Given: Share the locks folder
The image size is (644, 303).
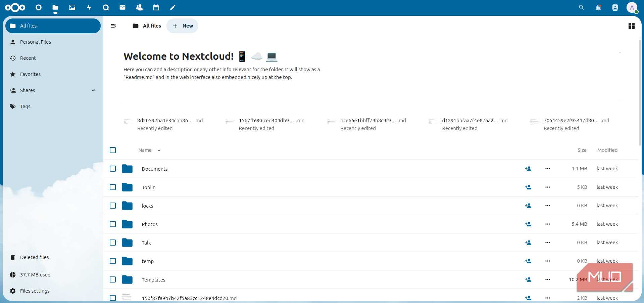Looking at the screenshot, I should point(528,206).
